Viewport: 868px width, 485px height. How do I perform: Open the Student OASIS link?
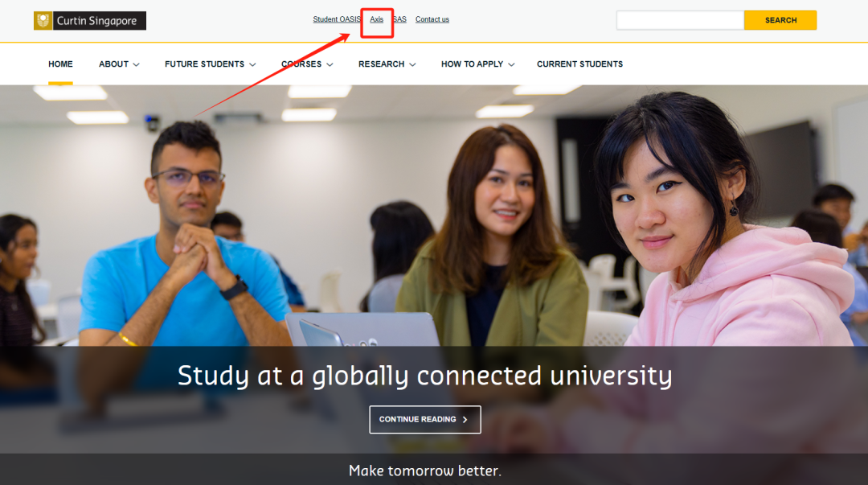337,19
